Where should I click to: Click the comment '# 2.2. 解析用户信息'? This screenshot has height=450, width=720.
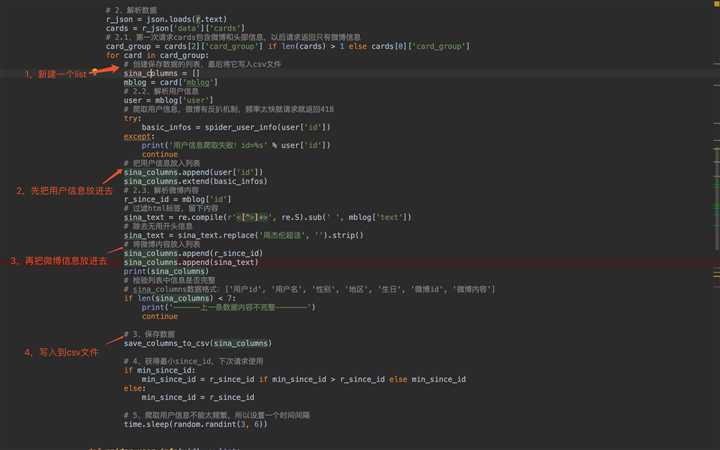click(x=161, y=91)
